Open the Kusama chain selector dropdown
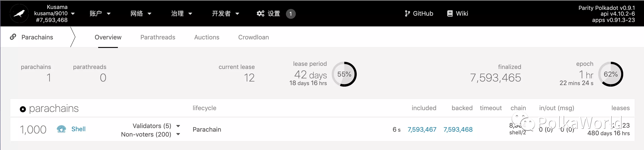The width and height of the screenshot is (644, 150). point(73,13)
